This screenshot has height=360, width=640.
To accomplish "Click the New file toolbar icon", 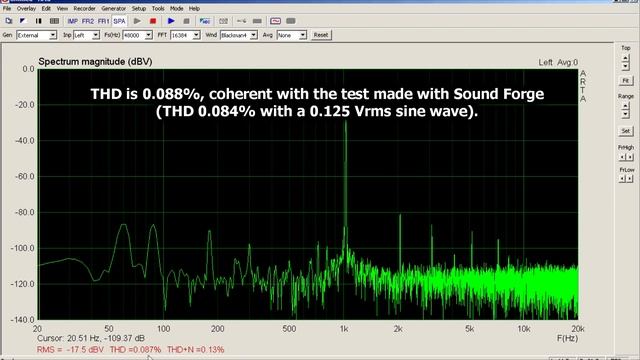I will click(9, 21).
